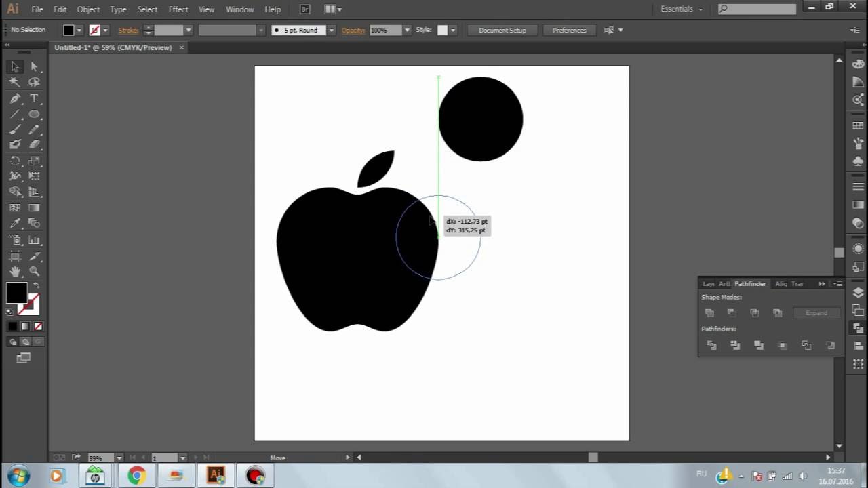Click the search input field
Image resolution: width=868 pixels, height=488 pixels.
click(757, 9)
